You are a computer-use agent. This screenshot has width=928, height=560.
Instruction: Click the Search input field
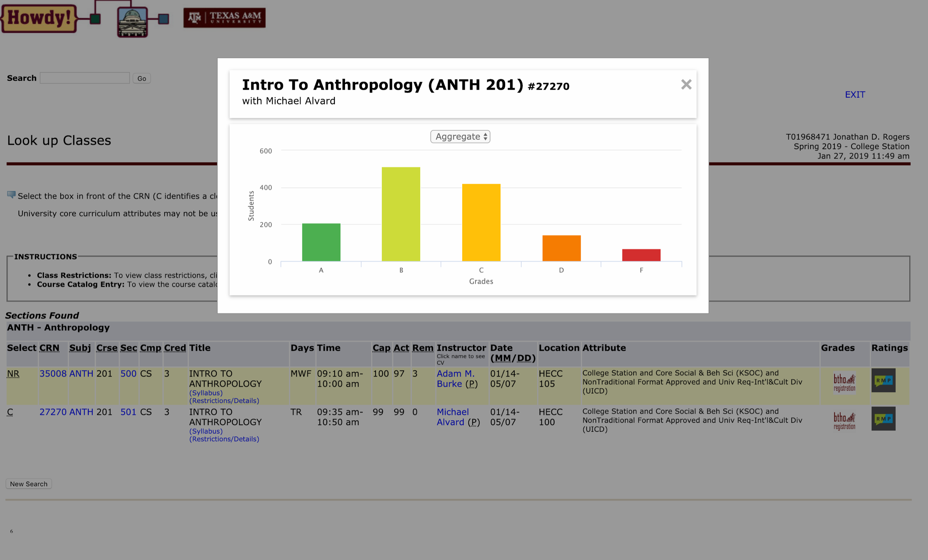click(85, 78)
